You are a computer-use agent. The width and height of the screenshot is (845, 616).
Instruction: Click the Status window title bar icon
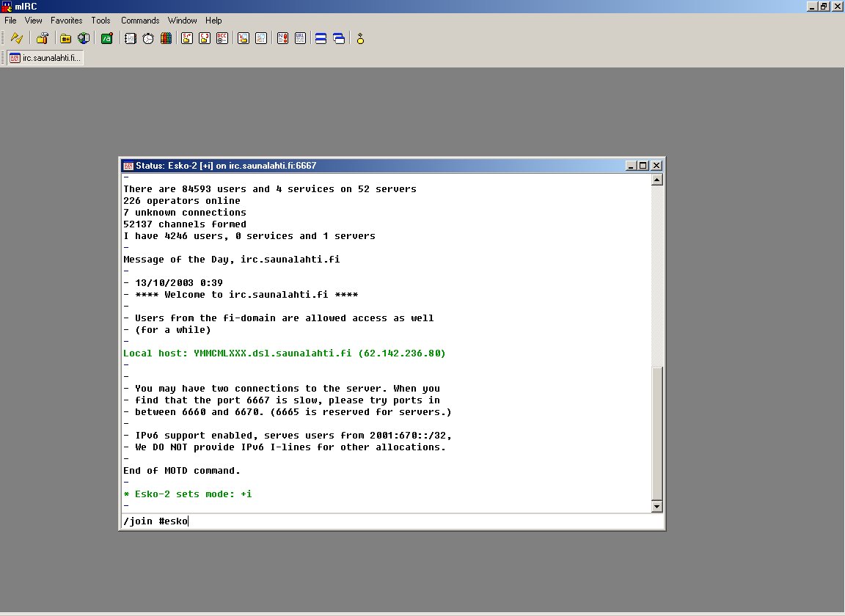pyautogui.click(x=128, y=166)
